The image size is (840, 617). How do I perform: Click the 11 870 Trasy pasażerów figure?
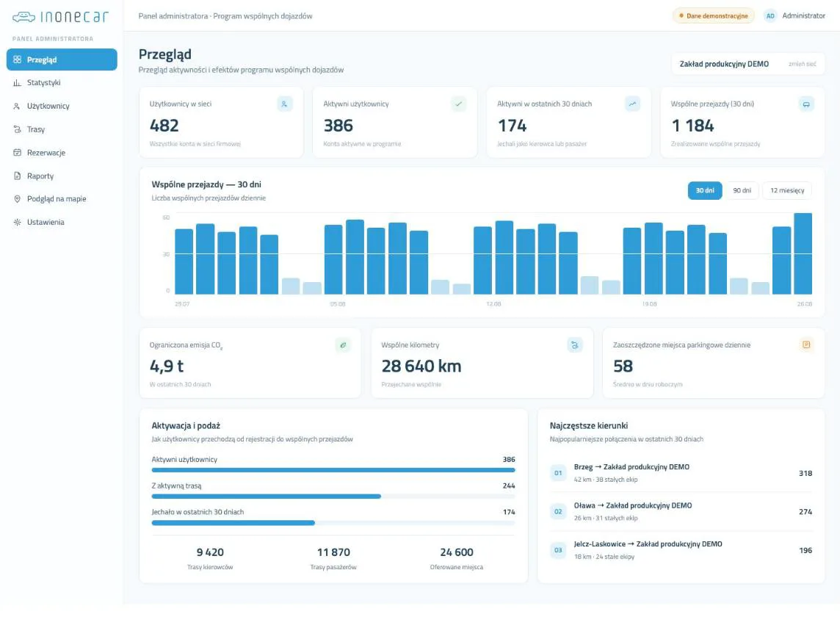[x=333, y=552]
